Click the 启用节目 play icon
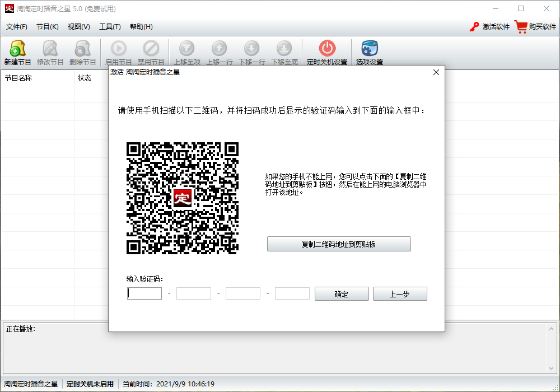Screen dimensions: 560x392 (119, 49)
